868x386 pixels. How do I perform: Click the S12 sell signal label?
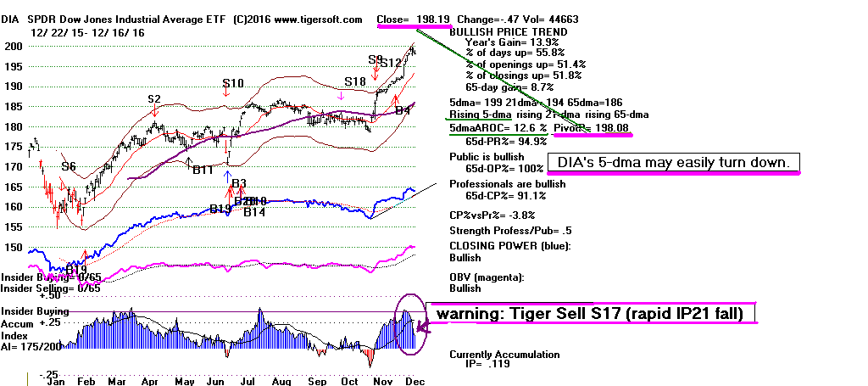pyautogui.click(x=391, y=63)
